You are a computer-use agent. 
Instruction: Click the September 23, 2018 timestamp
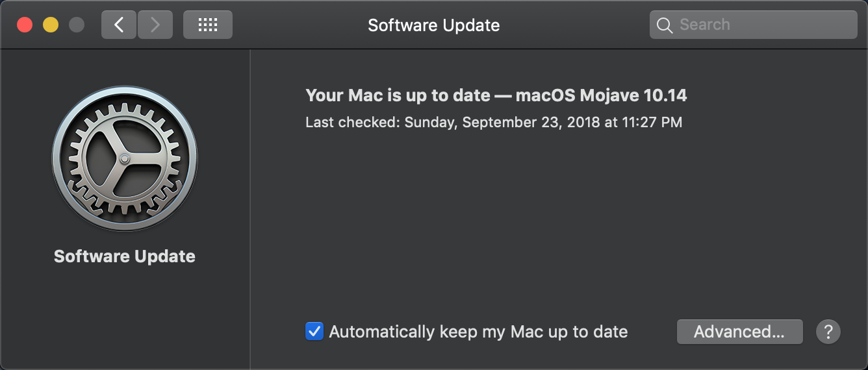click(530, 122)
